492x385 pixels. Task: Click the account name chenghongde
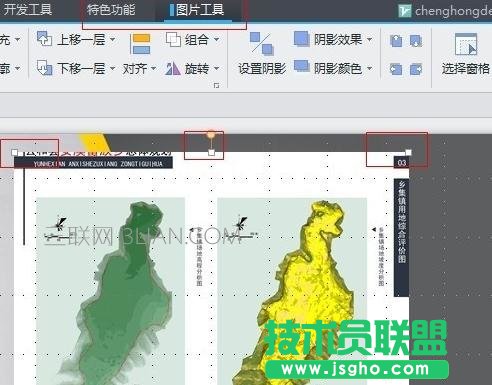tap(453, 11)
